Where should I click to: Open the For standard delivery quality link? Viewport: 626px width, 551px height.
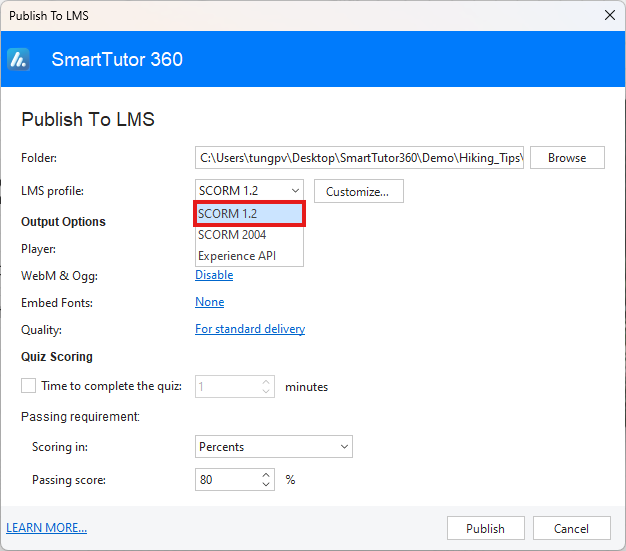point(250,329)
